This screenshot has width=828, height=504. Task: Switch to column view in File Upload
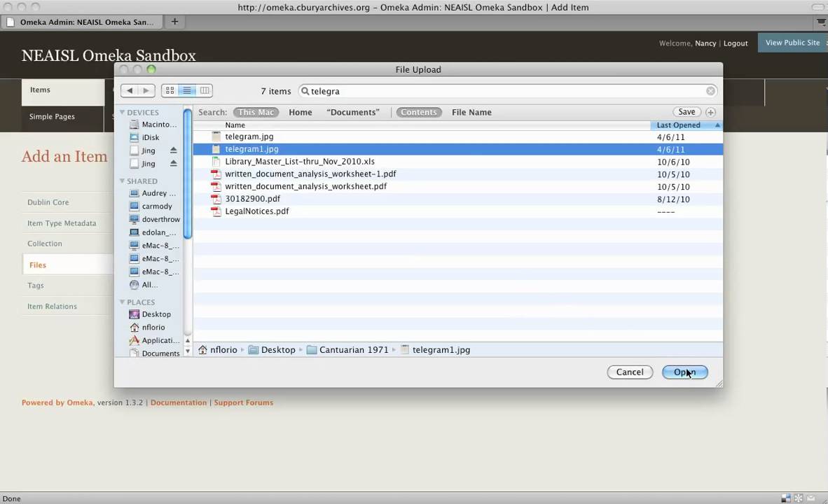tap(205, 91)
